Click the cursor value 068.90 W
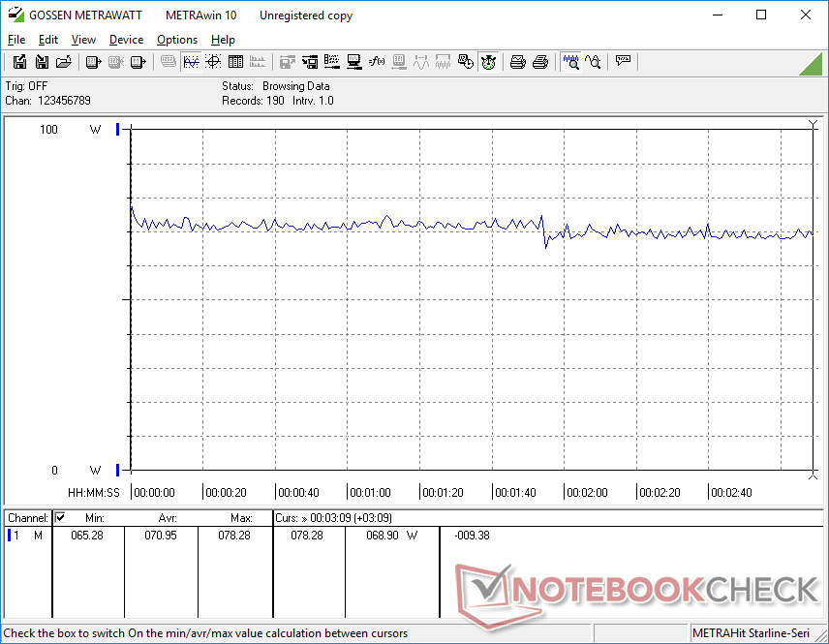 tap(391, 536)
